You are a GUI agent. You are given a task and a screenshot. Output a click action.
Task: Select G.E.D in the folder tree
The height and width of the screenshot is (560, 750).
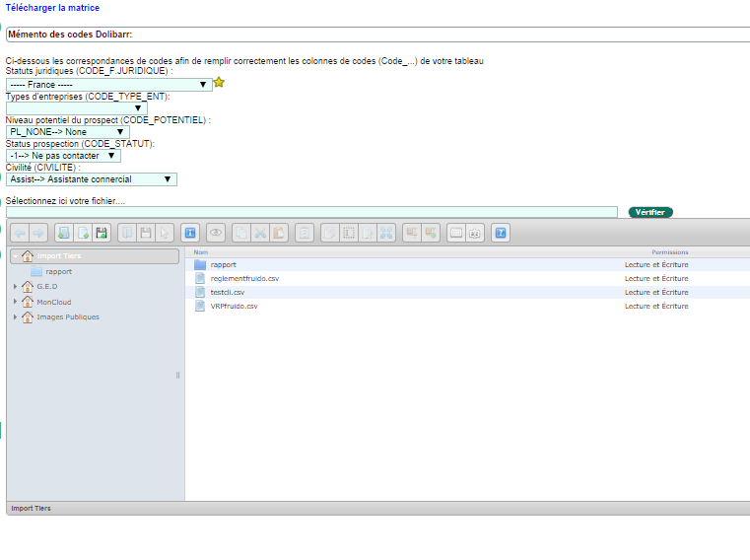(47, 286)
